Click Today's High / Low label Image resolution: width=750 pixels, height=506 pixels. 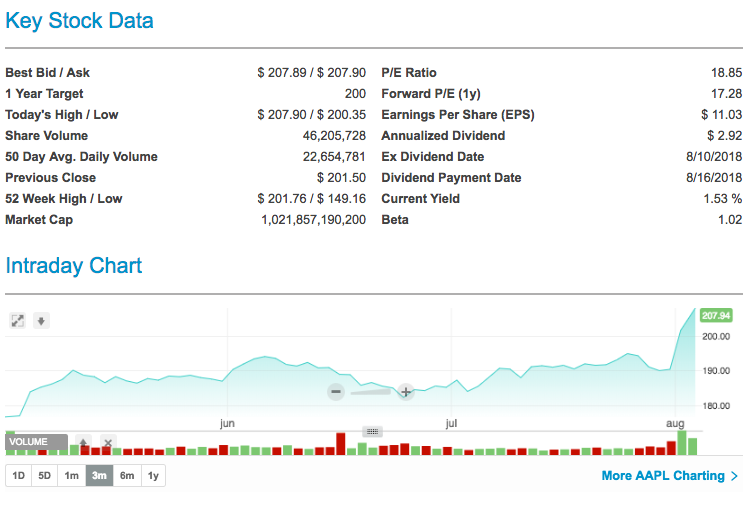62,115
